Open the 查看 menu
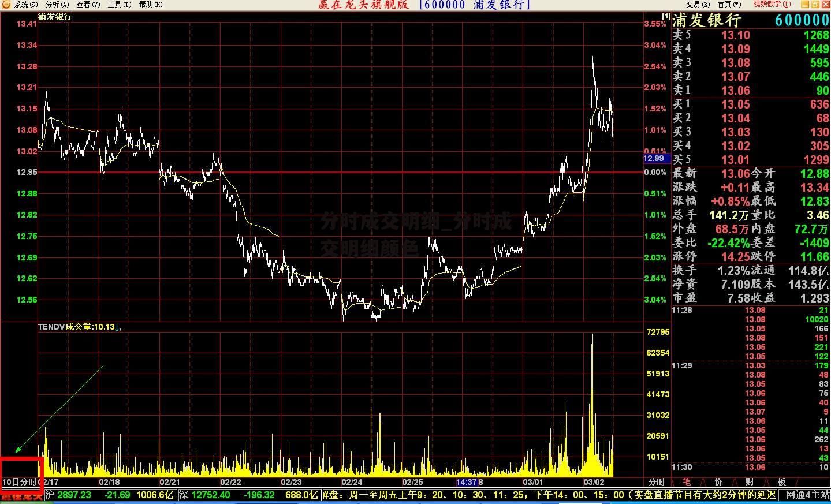The image size is (831, 504). coord(88,5)
